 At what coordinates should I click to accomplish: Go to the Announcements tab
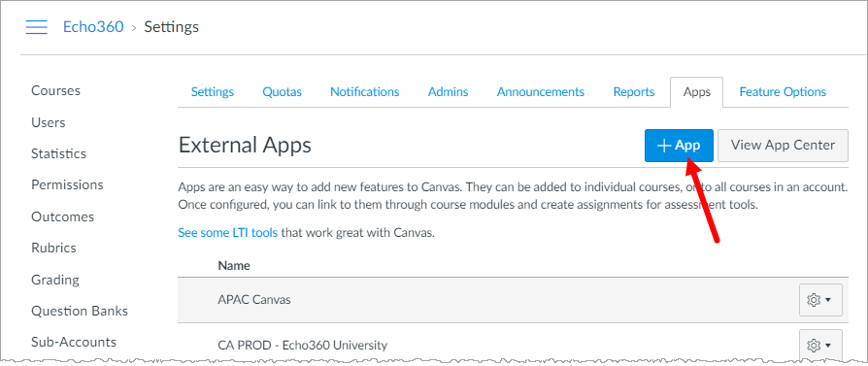(540, 92)
